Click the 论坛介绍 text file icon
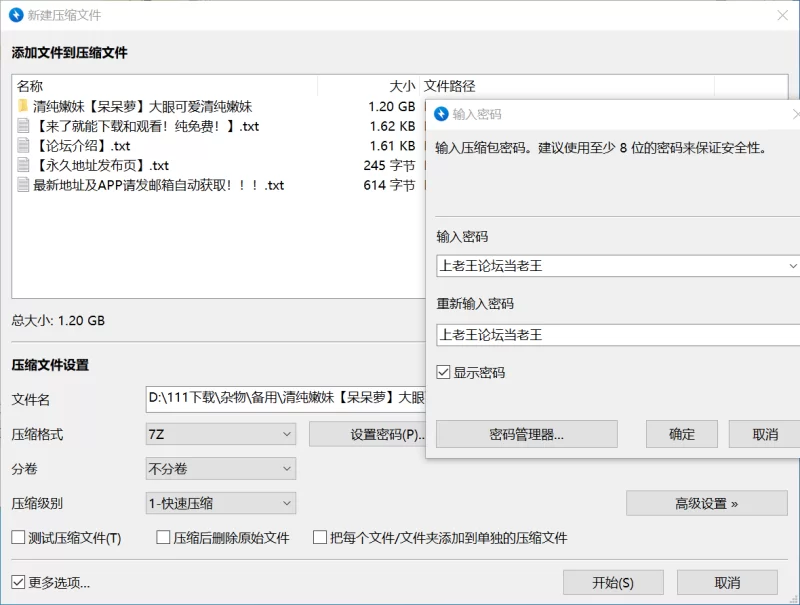Screen dimensions: 800x605 (x=23, y=146)
